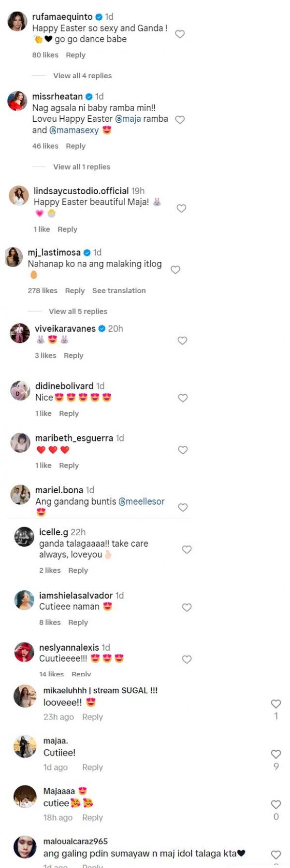290x868 pixels.
Task: Expand View all 5 replies
Action: coord(78,312)
